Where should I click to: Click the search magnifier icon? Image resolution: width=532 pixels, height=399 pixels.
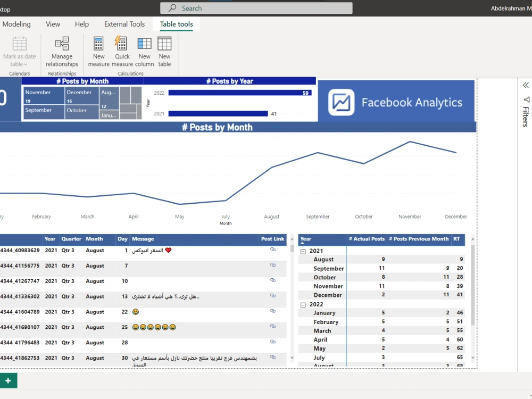(170, 7)
